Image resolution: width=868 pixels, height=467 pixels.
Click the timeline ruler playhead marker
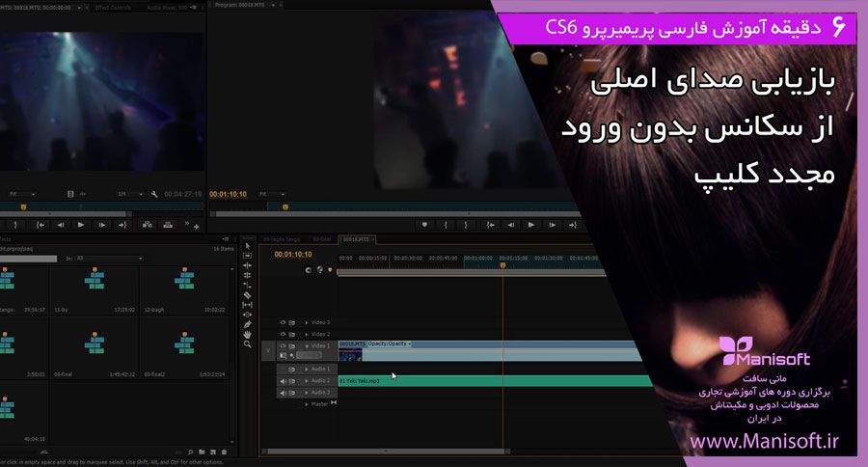point(502,266)
